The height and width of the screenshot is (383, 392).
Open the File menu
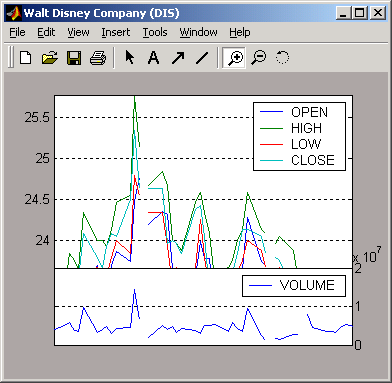click(17, 32)
